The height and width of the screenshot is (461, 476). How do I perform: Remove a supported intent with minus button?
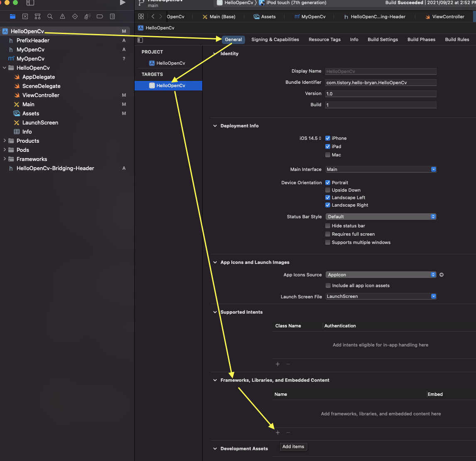coord(288,364)
